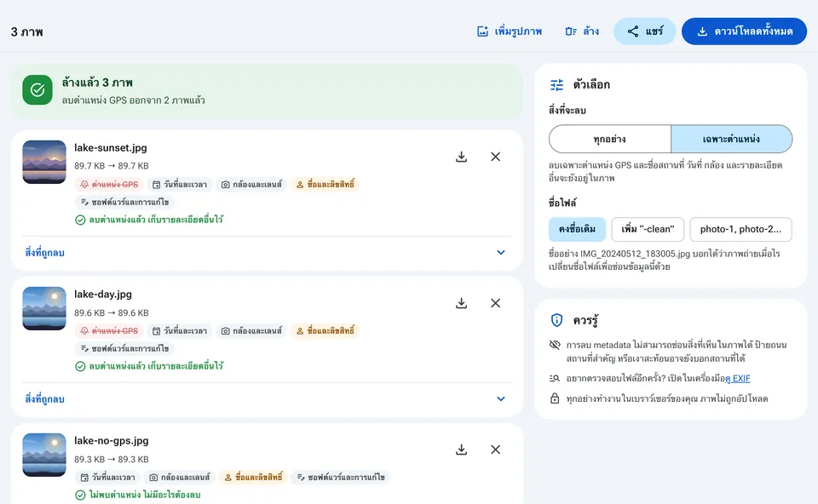The height and width of the screenshot is (504, 818).
Task: Click the padlock icon in ควรรู้ panel
Action: tap(555, 398)
